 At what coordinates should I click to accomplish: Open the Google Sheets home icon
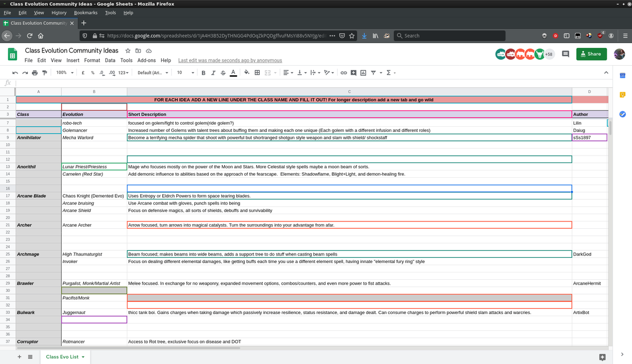pos(12,55)
